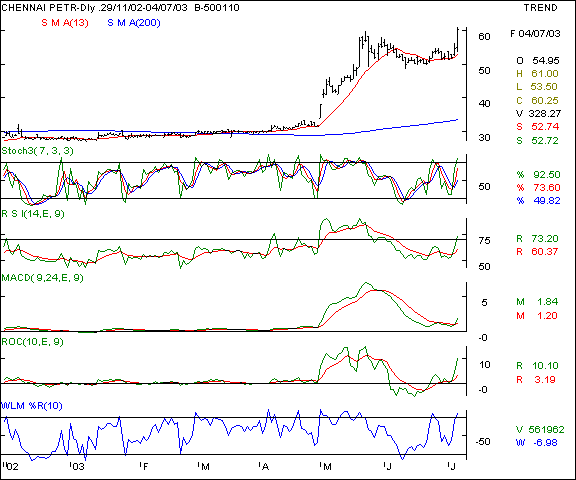Click the close price value 60.25
The width and height of the screenshot is (576, 480).
[x=545, y=101]
